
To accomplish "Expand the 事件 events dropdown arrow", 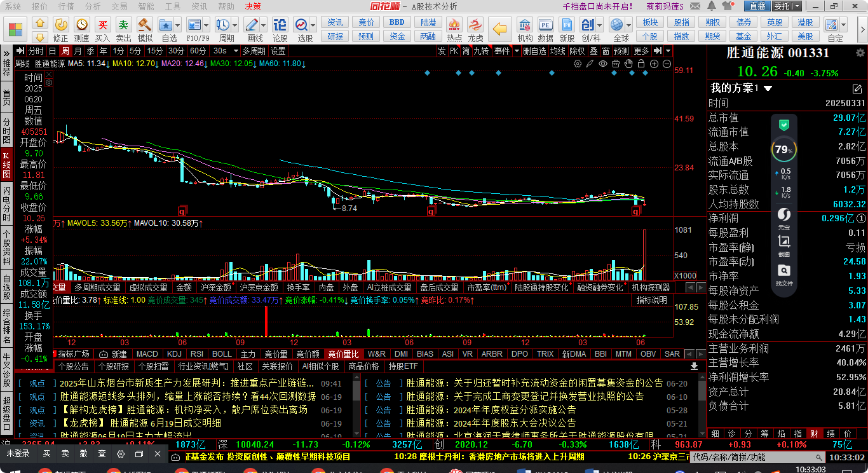I will [516, 51].
